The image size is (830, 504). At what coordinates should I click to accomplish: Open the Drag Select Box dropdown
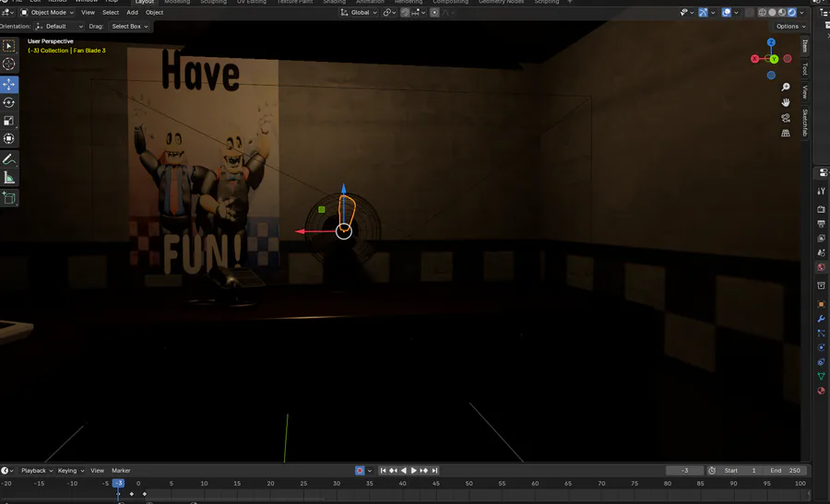click(x=130, y=26)
